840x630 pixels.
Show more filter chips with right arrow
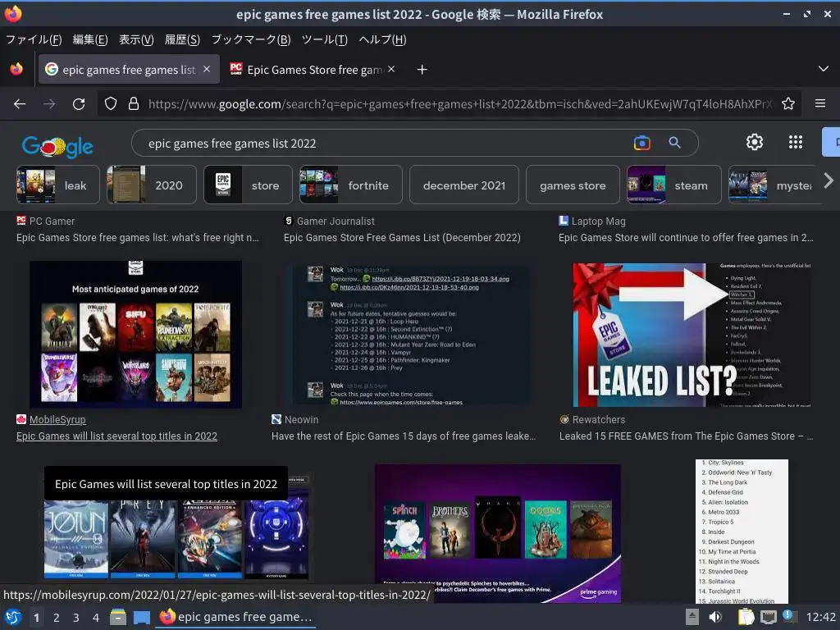click(x=829, y=180)
